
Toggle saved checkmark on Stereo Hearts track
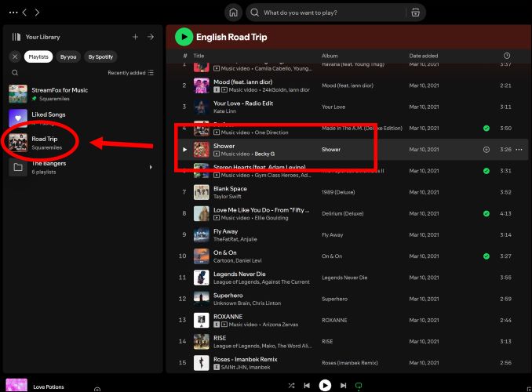[x=486, y=171]
